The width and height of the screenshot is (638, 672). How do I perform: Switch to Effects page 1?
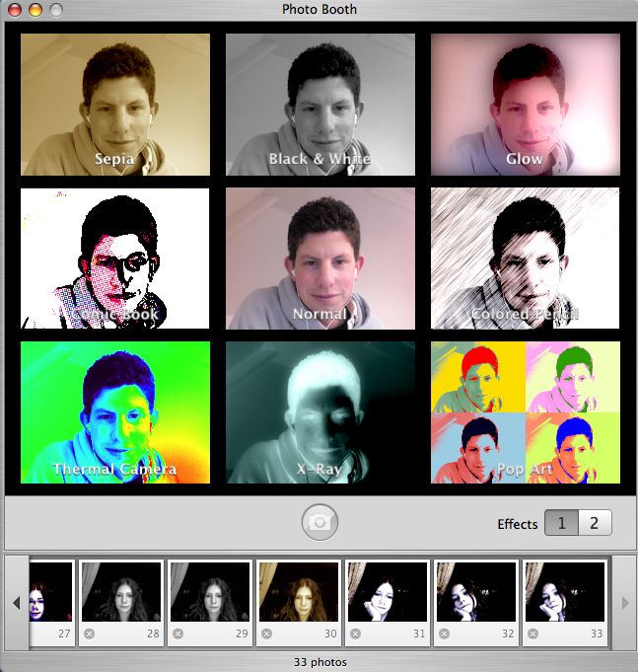[x=561, y=523]
